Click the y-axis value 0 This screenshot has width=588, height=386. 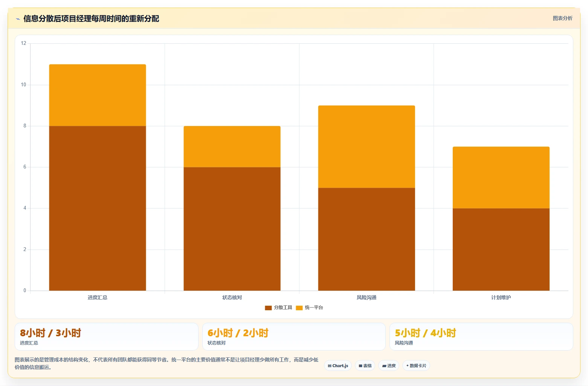point(25,291)
